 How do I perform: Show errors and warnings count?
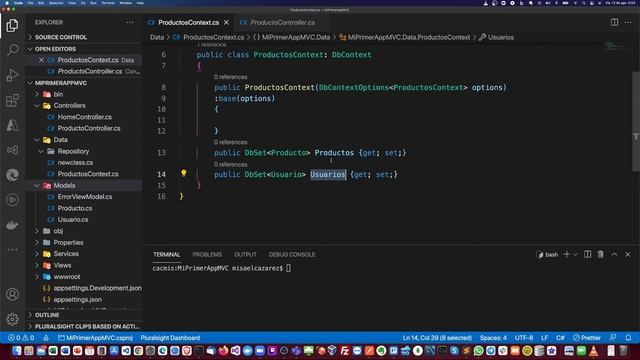(21, 338)
